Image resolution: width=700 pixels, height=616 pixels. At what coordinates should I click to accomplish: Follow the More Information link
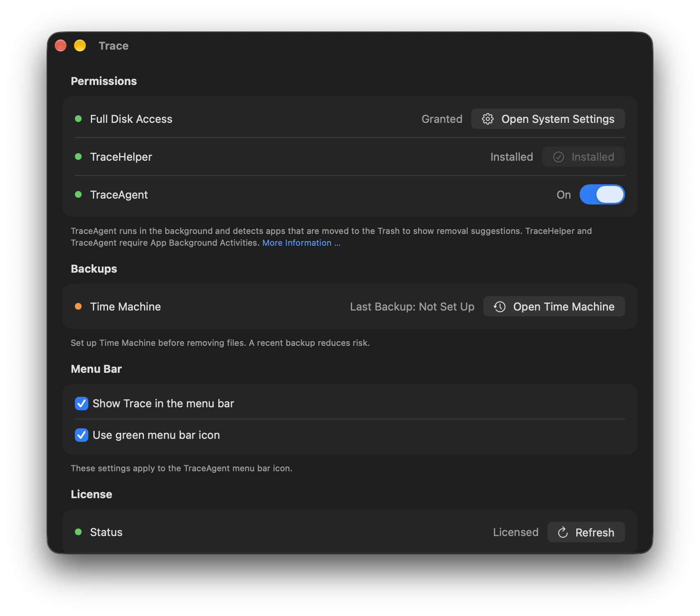tap(301, 243)
